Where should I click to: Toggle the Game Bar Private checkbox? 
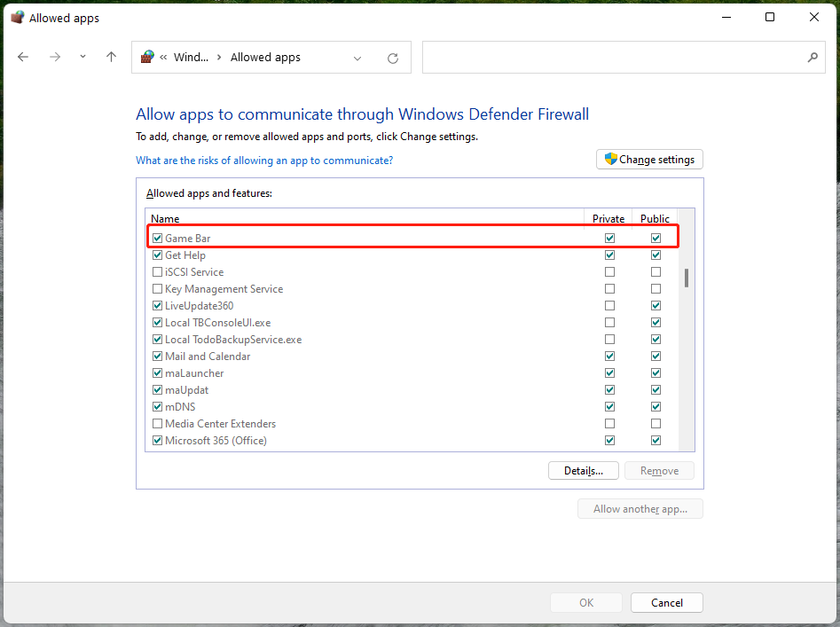click(x=609, y=238)
